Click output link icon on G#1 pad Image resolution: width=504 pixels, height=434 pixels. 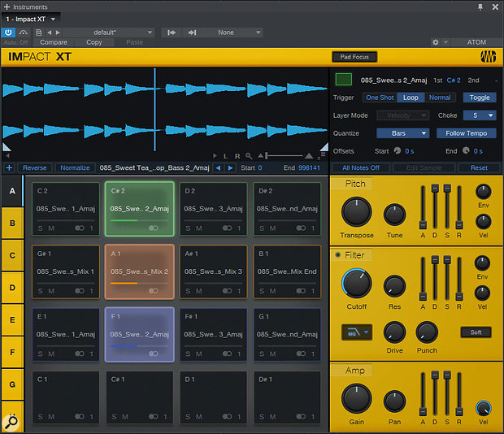[x=80, y=291]
